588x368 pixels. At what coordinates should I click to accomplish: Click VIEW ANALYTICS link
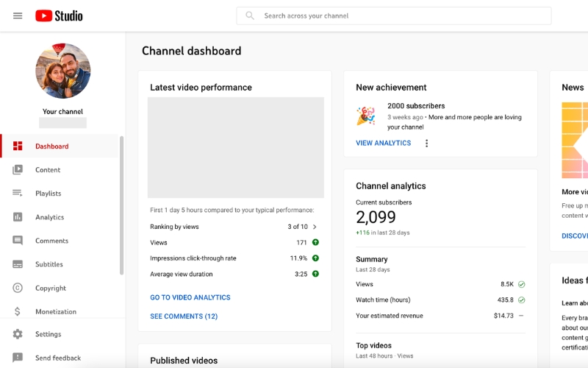tap(383, 143)
